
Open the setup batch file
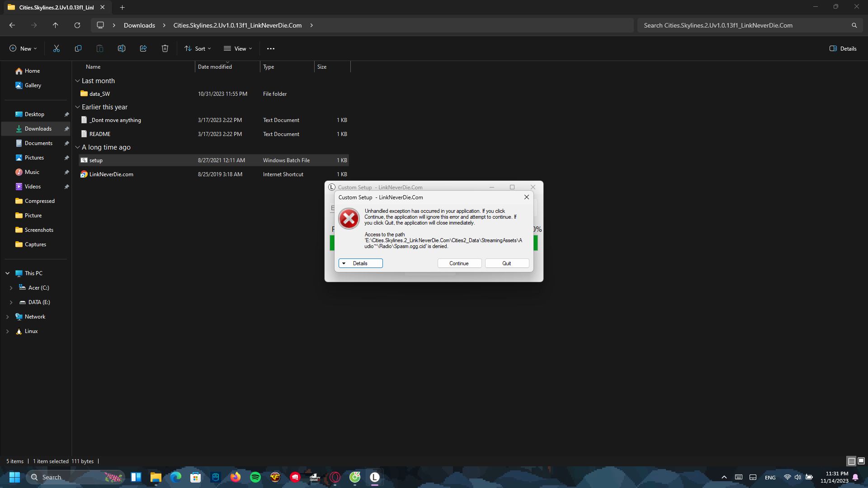(x=96, y=160)
